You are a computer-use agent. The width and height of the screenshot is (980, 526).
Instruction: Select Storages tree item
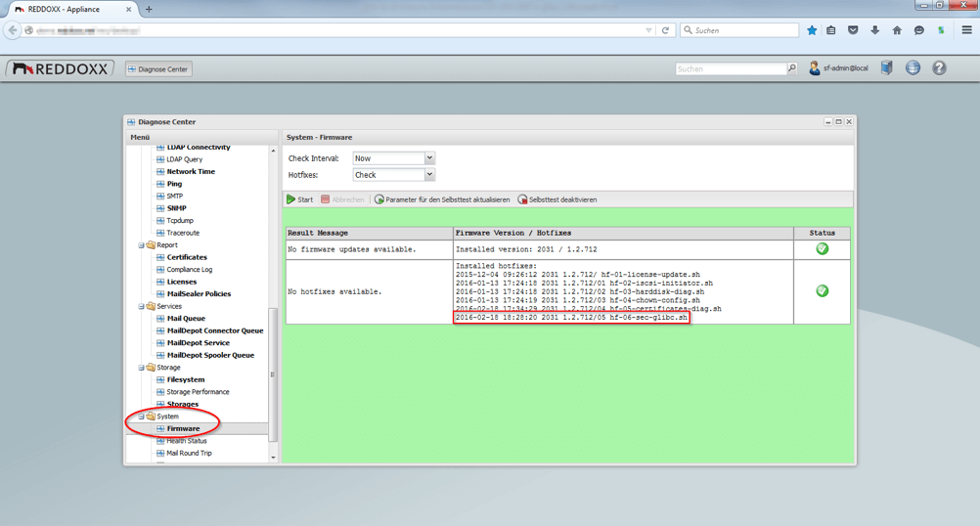[x=183, y=404]
